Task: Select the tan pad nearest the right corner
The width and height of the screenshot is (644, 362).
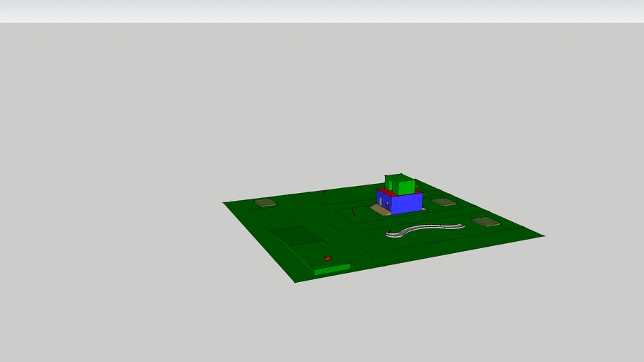Action: click(x=486, y=222)
